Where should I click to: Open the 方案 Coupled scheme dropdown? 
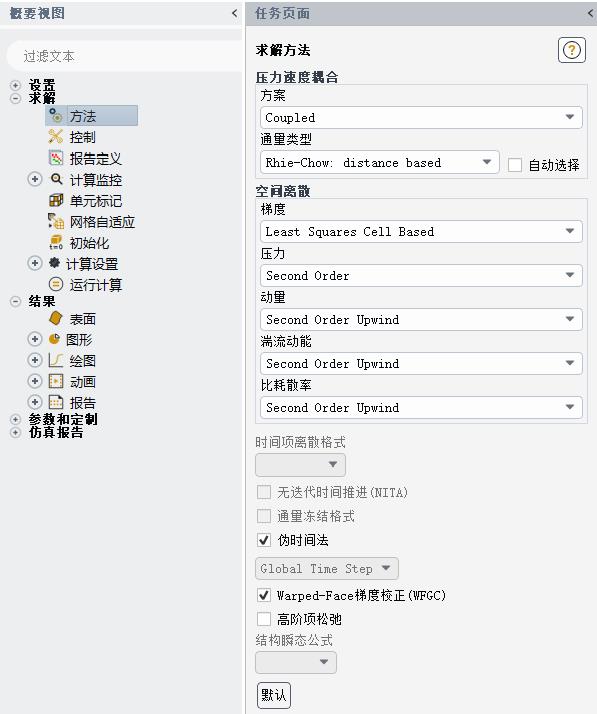pyautogui.click(x=421, y=117)
